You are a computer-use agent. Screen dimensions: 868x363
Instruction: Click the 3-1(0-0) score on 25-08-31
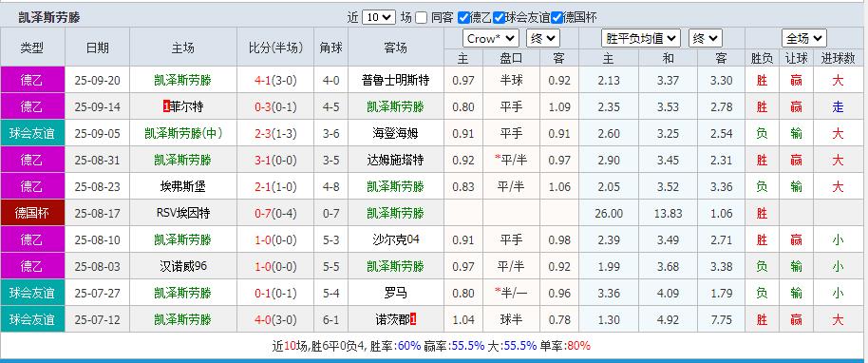click(x=275, y=161)
